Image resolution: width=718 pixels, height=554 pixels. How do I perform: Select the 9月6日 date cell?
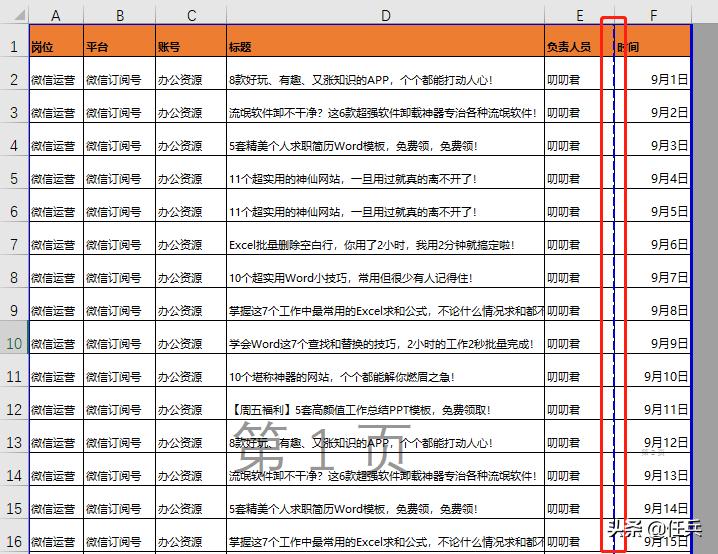(x=652, y=238)
